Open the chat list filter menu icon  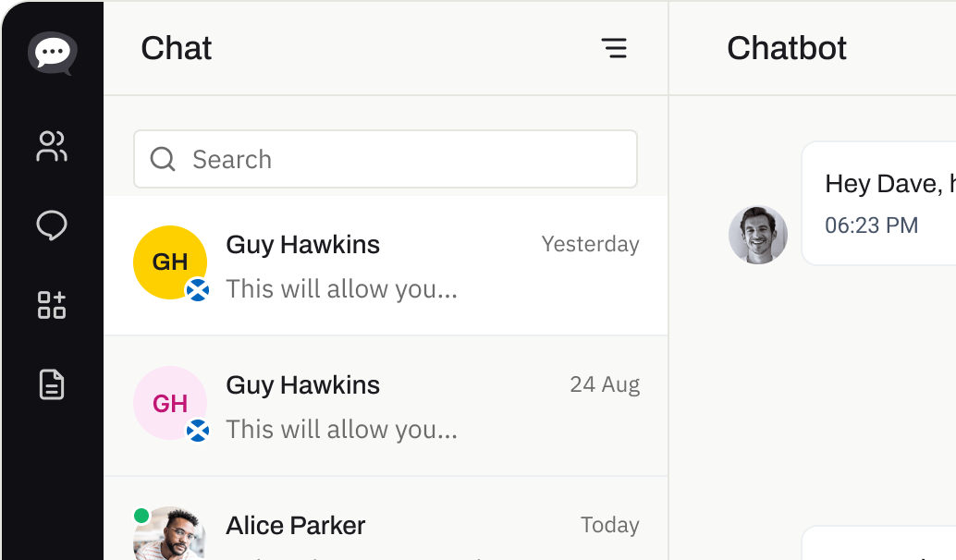tap(614, 48)
